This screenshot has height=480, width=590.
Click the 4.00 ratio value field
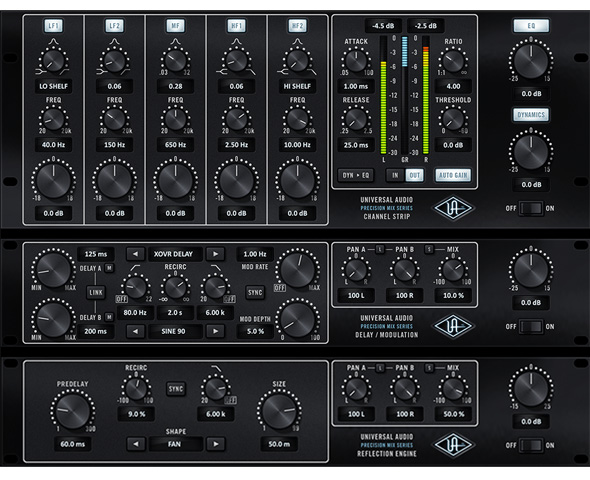coord(453,86)
